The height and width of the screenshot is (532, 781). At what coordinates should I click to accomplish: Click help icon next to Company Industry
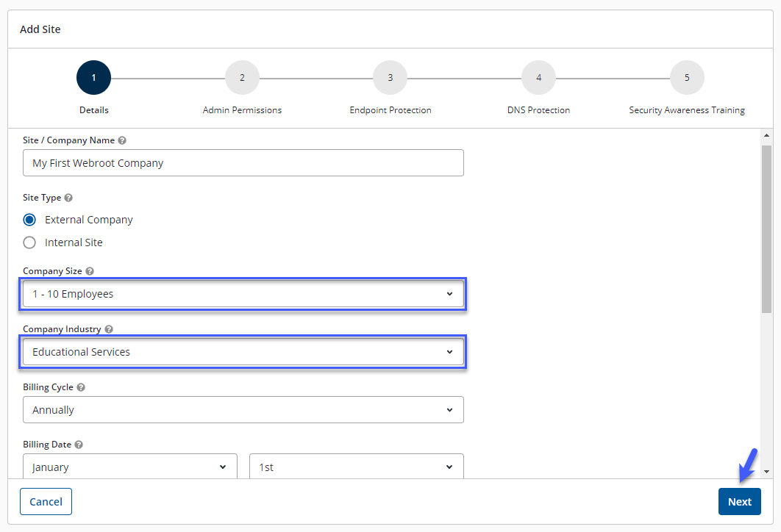[x=109, y=329]
